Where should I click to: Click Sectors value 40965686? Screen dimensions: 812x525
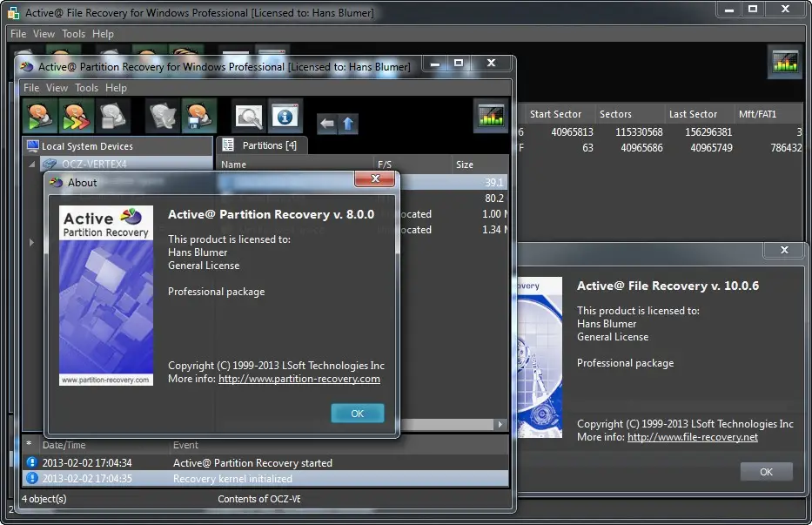point(641,148)
